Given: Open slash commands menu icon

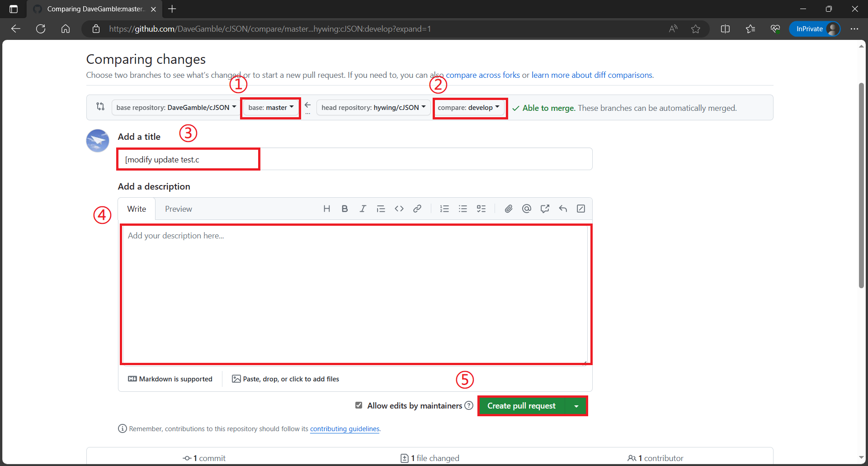Looking at the screenshot, I should click(581, 209).
